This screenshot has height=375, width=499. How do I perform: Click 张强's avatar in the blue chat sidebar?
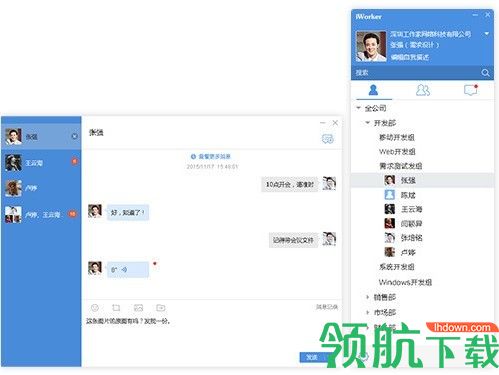point(13,136)
